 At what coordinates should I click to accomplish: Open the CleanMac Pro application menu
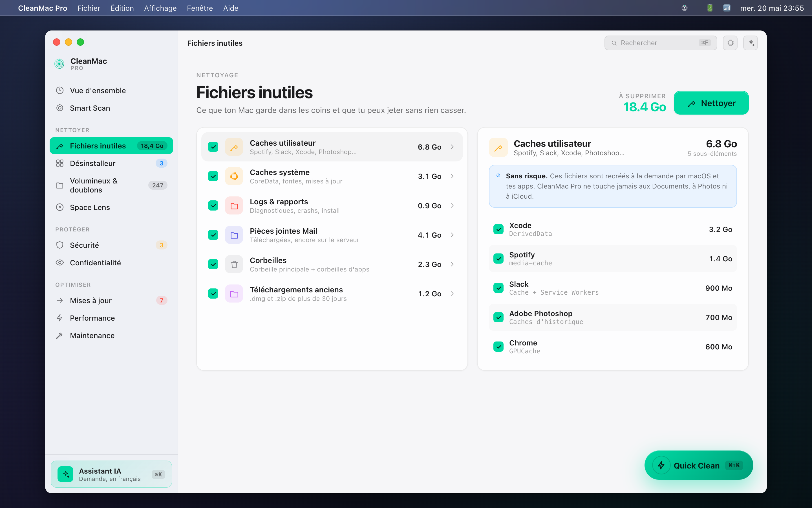pos(43,8)
